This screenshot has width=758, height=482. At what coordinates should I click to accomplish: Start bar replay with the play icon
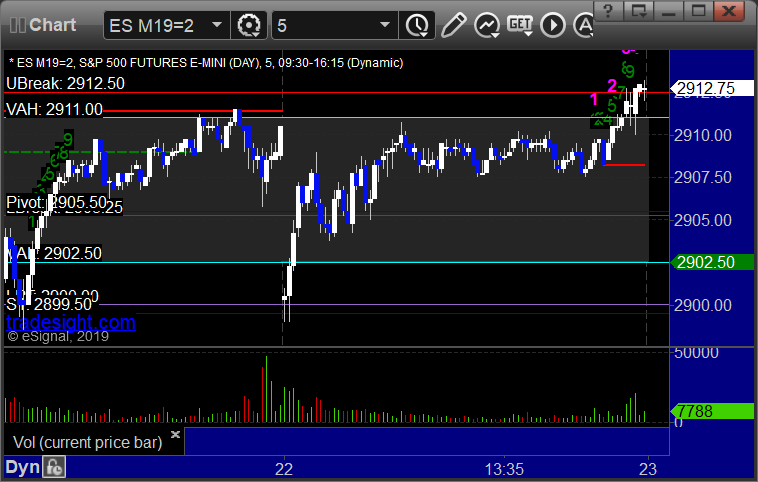coord(553,25)
